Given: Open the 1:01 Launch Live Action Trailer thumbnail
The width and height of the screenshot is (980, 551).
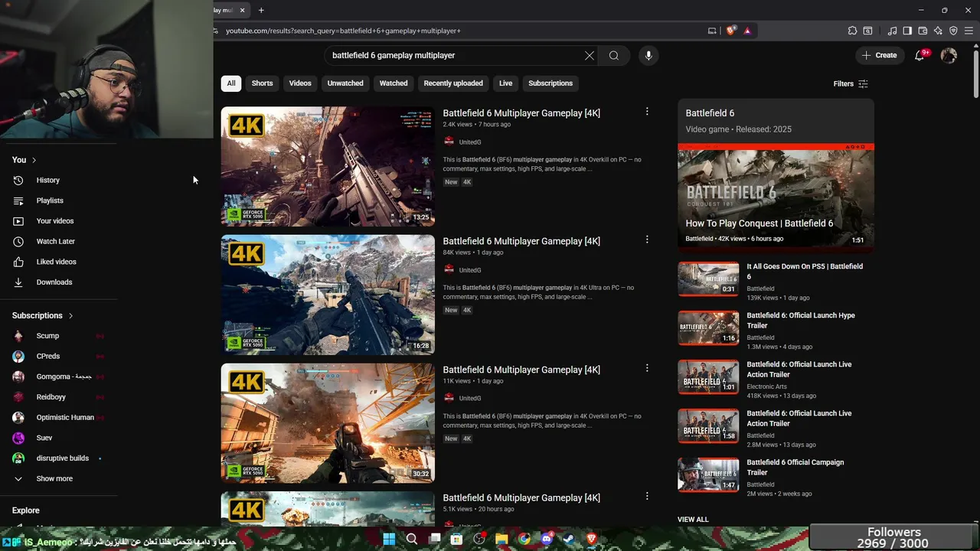Looking at the screenshot, I should point(708,377).
